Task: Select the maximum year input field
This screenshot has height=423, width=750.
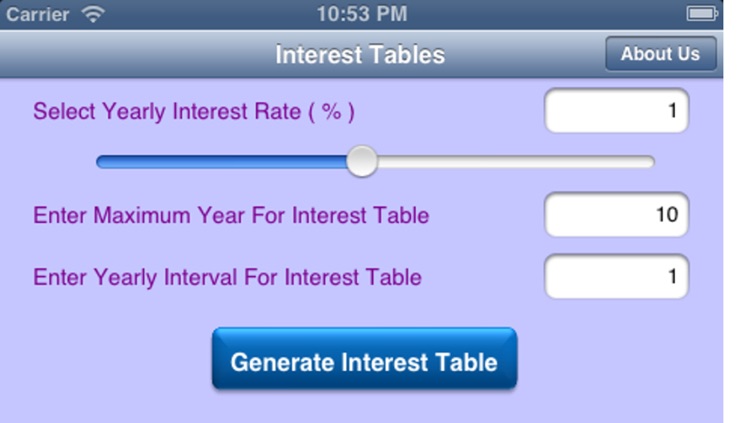Action: click(x=616, y=214)
